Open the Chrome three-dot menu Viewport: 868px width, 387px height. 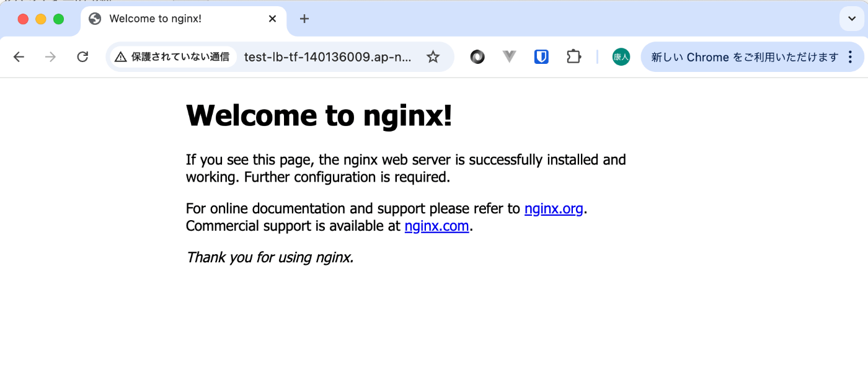pos(850,57)
